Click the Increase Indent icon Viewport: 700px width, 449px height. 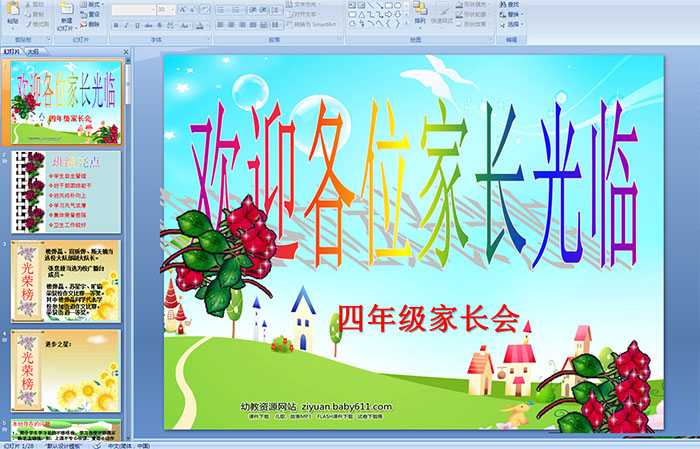pos(263,10)
